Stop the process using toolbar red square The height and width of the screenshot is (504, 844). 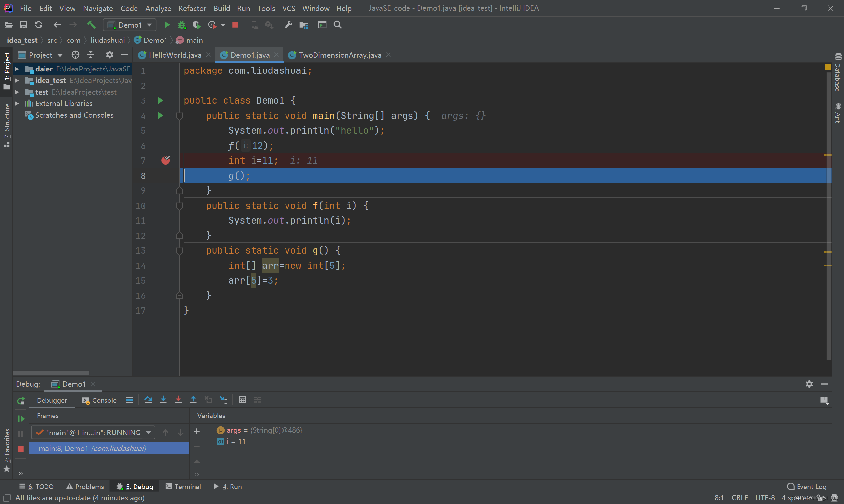point(235,25)
